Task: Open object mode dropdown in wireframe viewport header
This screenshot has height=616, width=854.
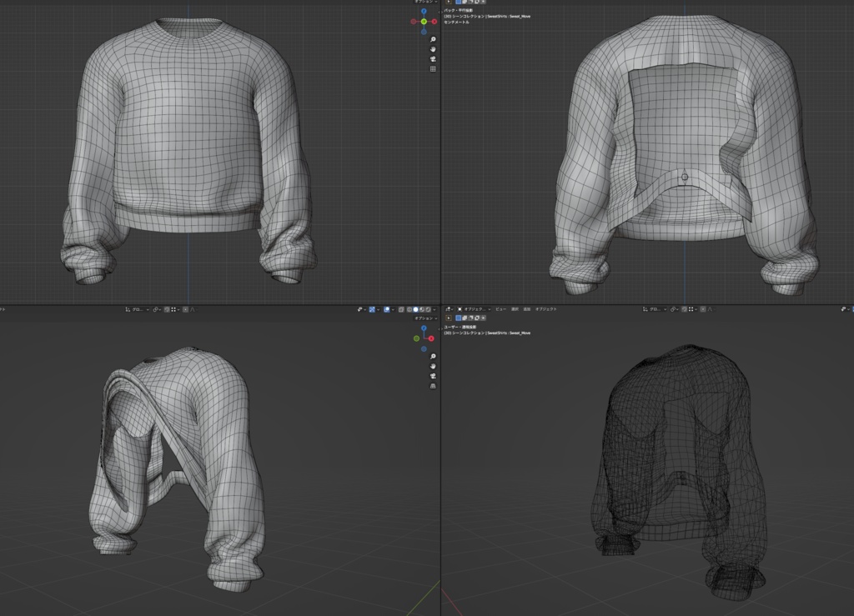Action: [x=474, y=309]
